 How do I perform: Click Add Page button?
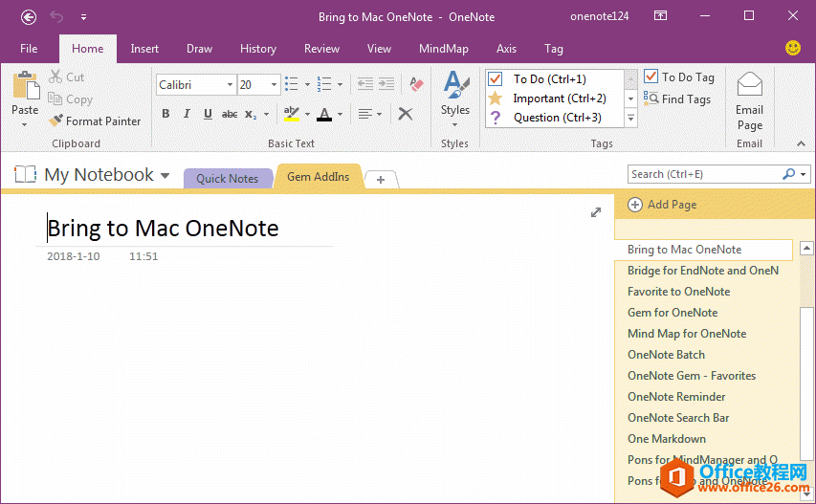[663, 205]
